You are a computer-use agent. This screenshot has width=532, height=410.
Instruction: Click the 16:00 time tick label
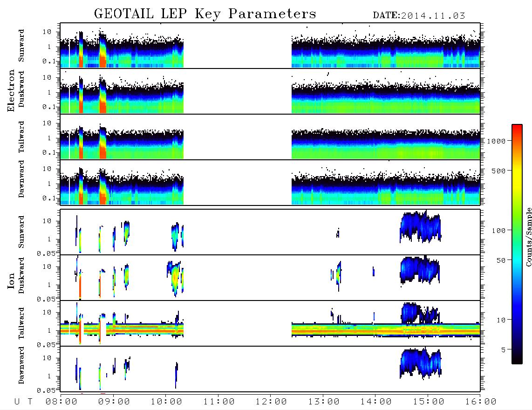point(481,402)
